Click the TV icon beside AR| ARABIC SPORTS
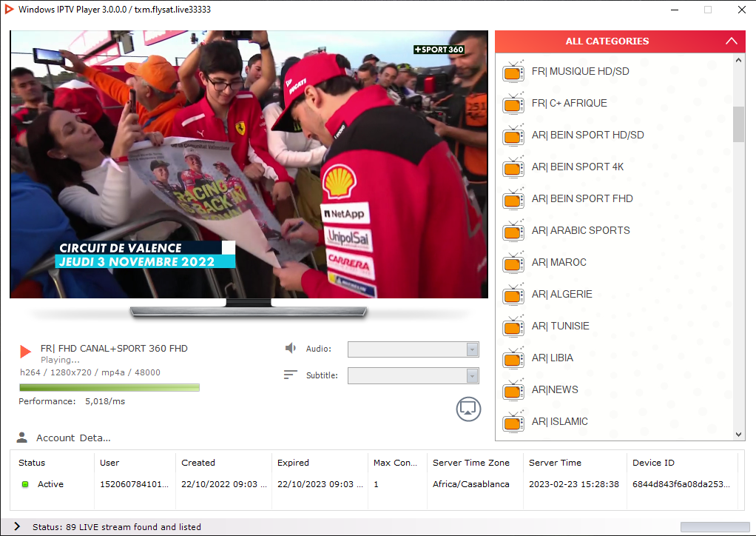The image size is (756, 536). (513, 232)
